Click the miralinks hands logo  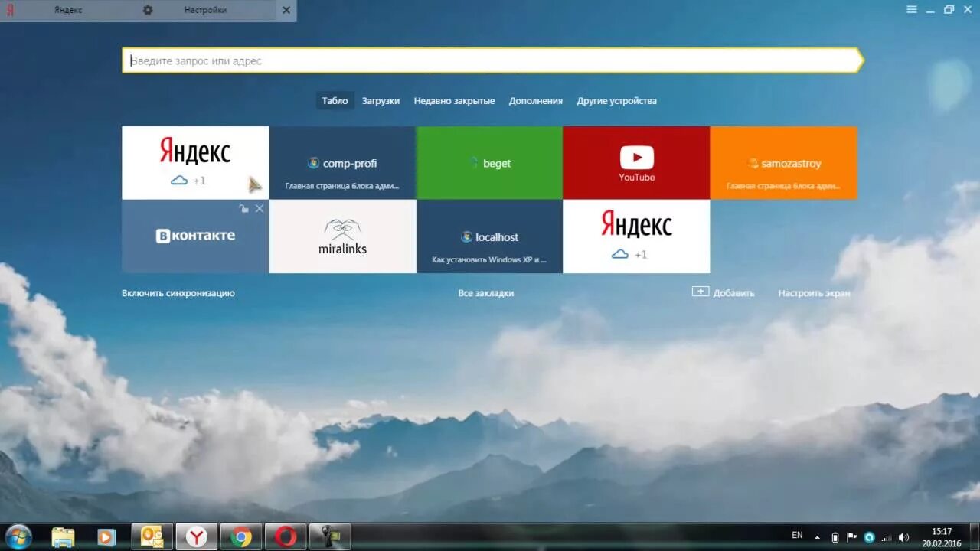click(x=342, y=229)
